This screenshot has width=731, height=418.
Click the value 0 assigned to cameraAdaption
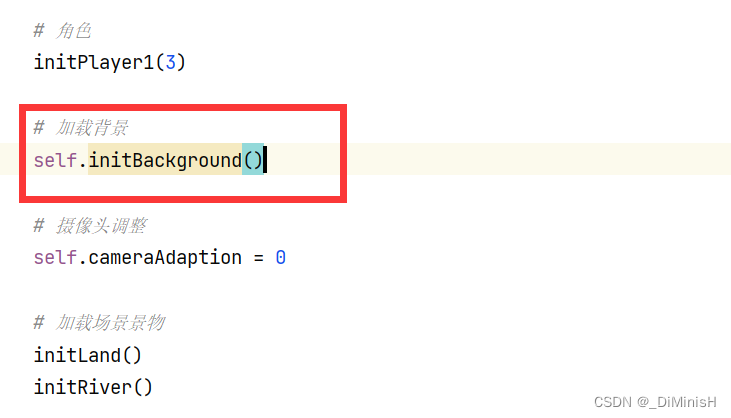click(281, 258)
